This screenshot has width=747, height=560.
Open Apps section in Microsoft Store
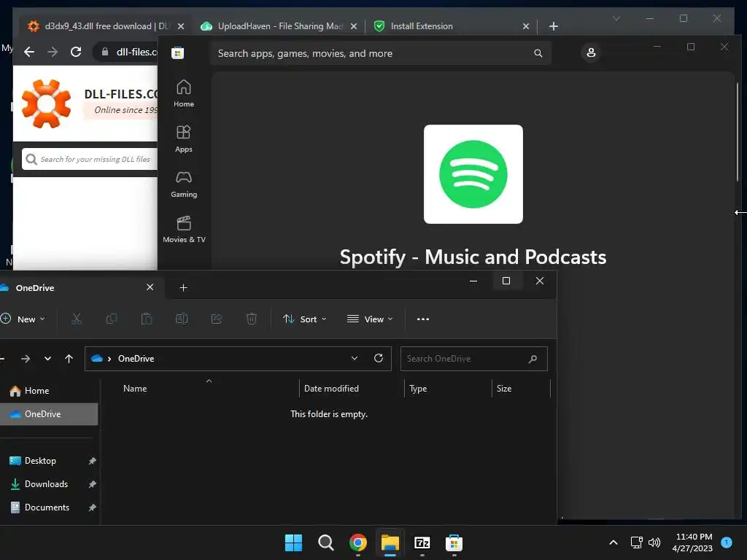[183, 139]
